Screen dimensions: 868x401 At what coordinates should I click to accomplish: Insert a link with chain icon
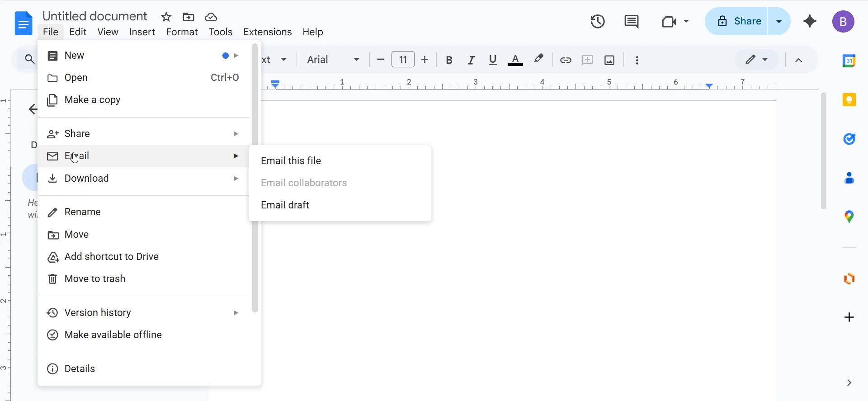pyautogui.click(x=566, y=60)
